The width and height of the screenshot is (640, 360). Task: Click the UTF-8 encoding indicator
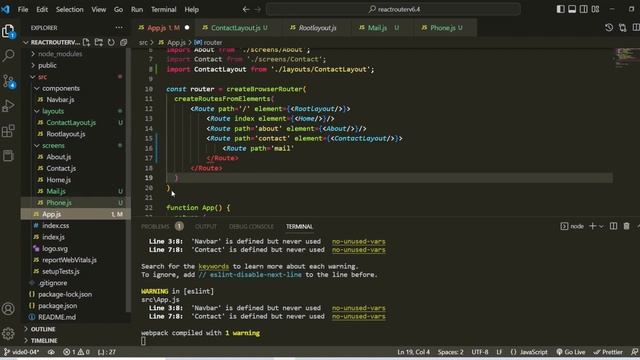pyautogui.click(x=480, y=352)
